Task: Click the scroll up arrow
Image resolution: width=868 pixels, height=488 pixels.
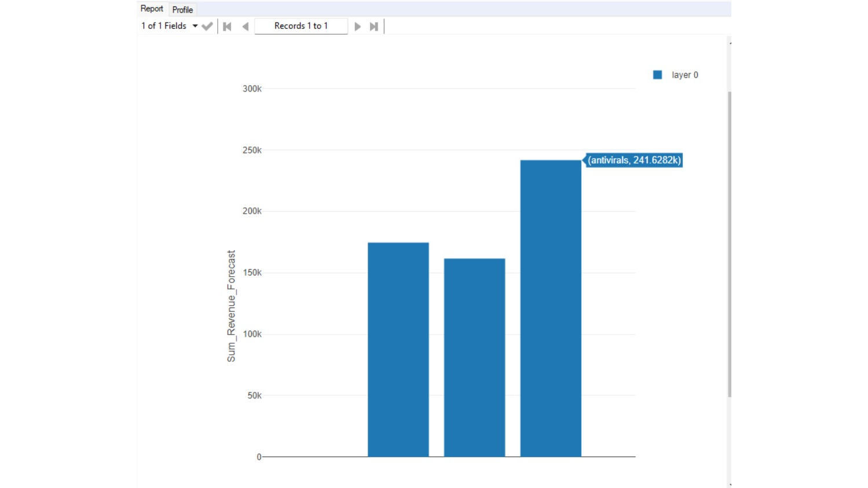Action: (x=730, y=42)
